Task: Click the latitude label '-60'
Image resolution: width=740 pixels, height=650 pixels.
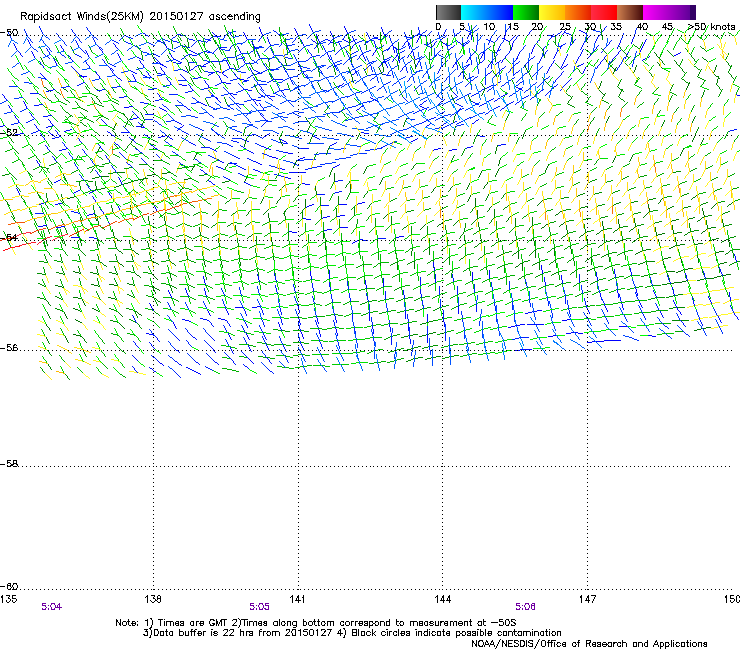Action: [x=9, y=587]
